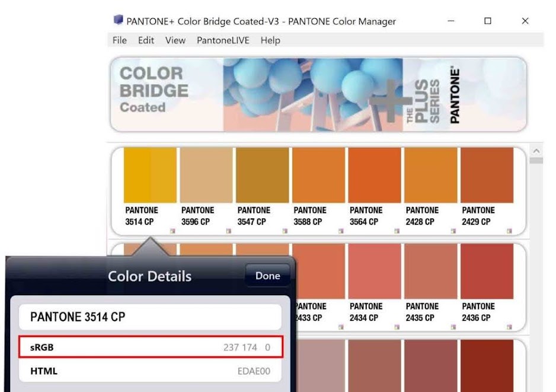Select the PANTONE 3596 CP swatch
The width and height of the screenshot is (556, 392).
tap(206, 176)
